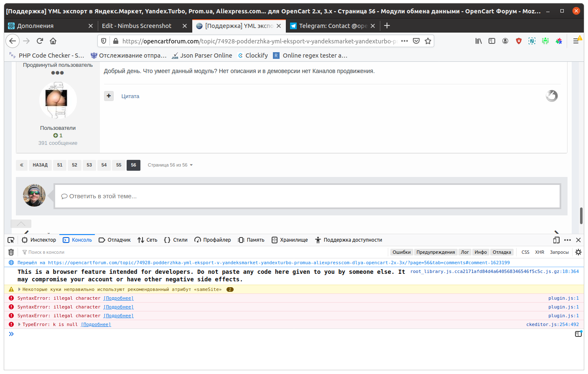
Task: Open devtools customize three-dot menu
Action: tap(568, 240)
